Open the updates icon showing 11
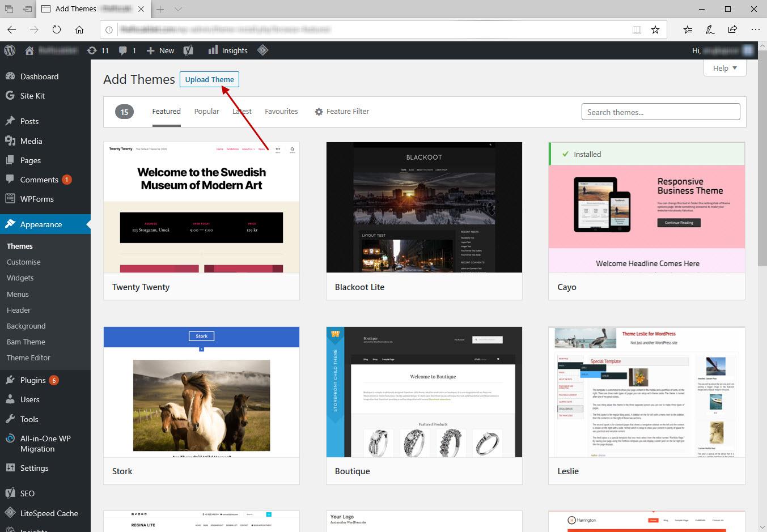This screenshot has height=532, width=767. tap(98, 50)
